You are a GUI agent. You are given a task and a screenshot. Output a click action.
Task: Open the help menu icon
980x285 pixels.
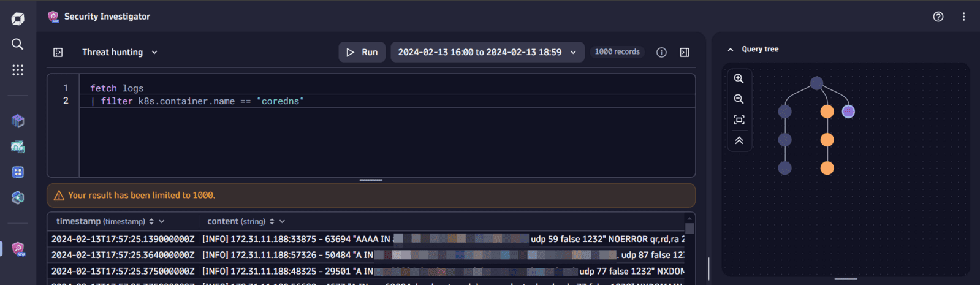pos(938,17)
